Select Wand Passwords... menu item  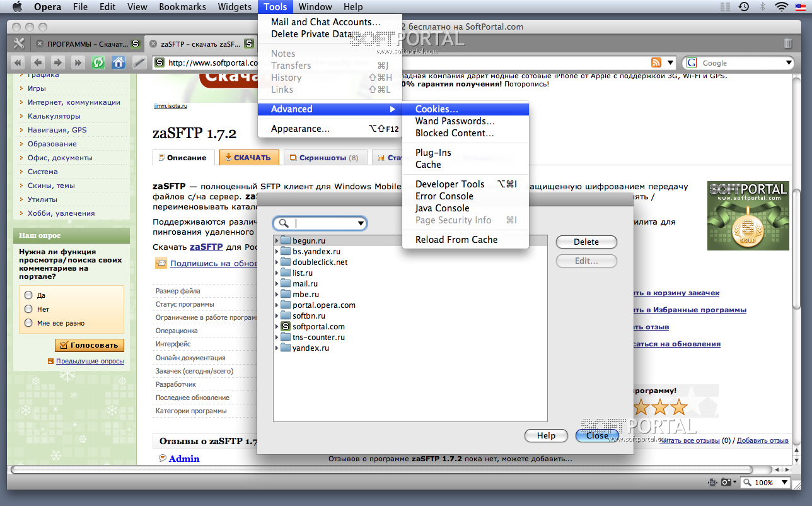tap(465, 121)
